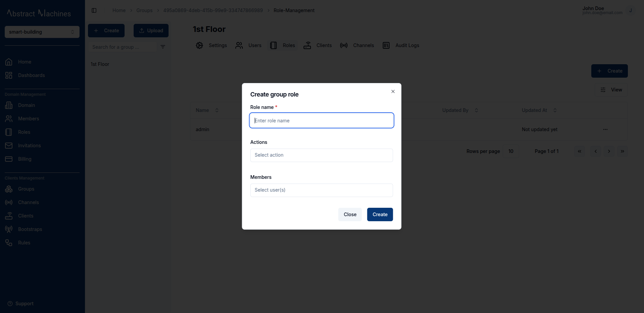Click the group filter icon
Image resolution: width=644 pixels, height=313 pixels.
click(x=163, y=47)
